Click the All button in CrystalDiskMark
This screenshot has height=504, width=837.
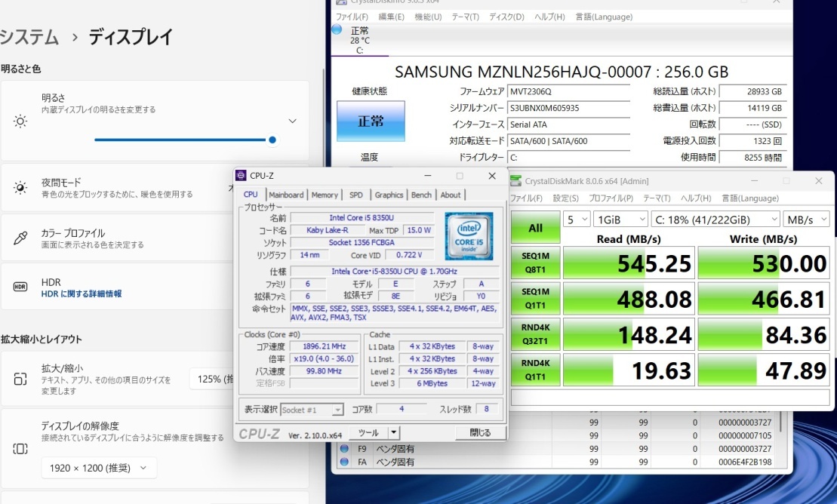coord(535,228)
